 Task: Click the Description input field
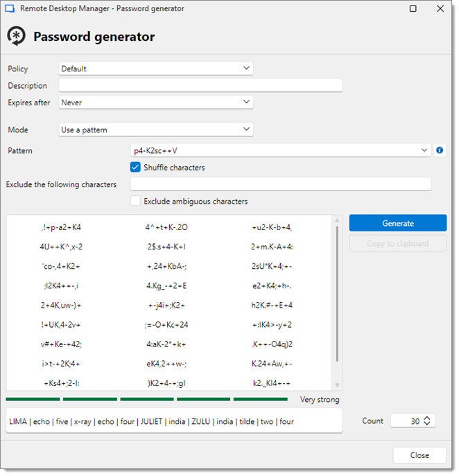(x=202, y=86)
